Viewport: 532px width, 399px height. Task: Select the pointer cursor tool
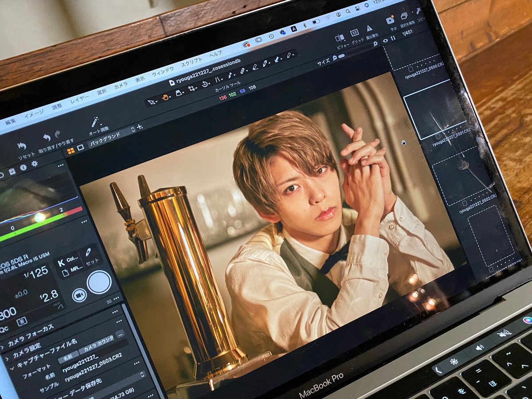coord(152,102)
